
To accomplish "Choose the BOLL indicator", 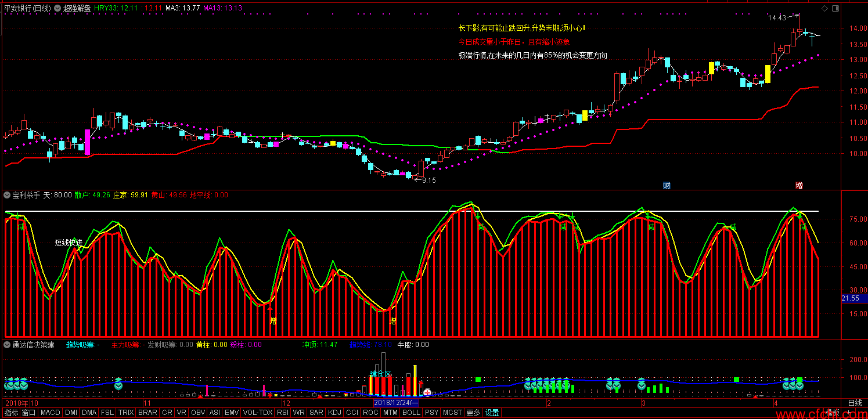I will tap(411, 413).
